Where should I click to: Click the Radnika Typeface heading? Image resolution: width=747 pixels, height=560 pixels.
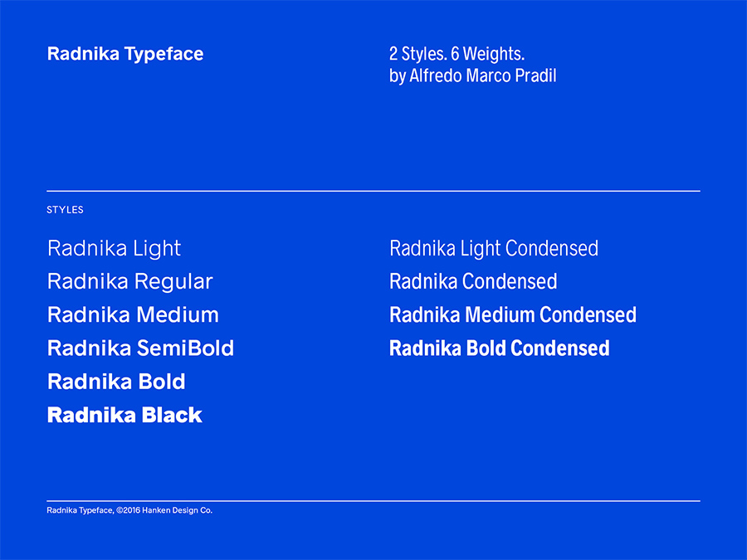pos(125,54)
